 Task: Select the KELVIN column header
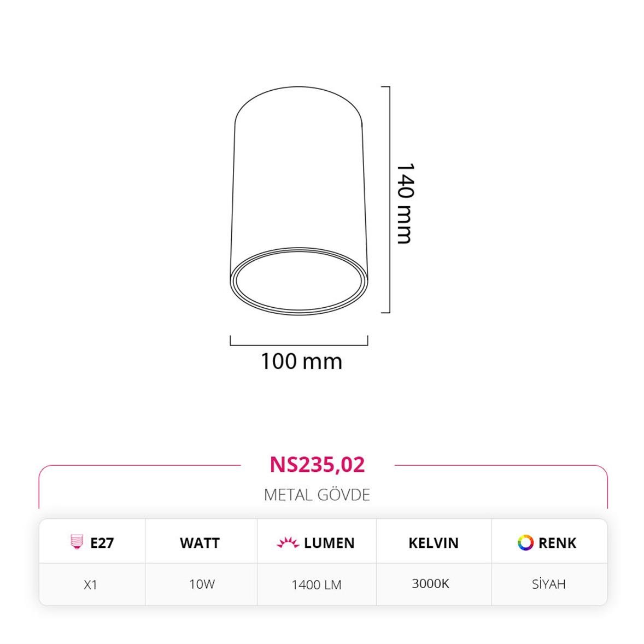434,543
